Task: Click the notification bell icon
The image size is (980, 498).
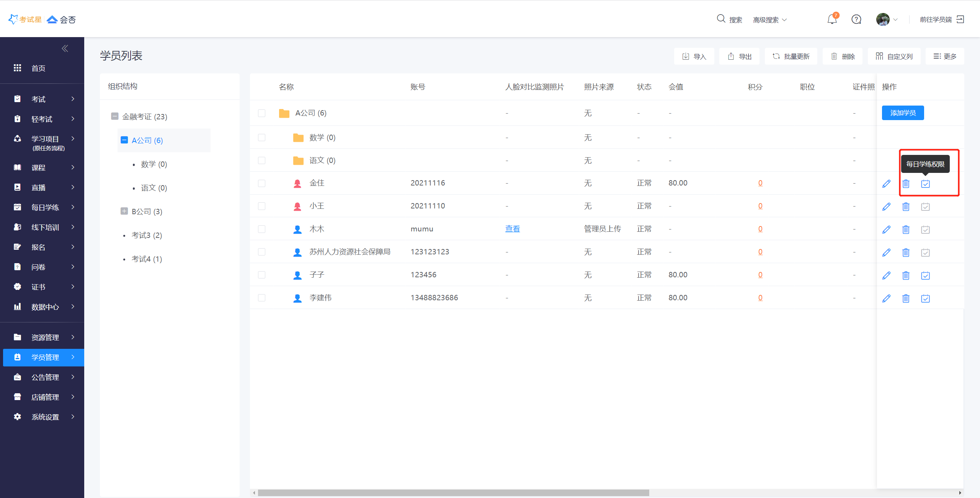Action: [832, 19]
